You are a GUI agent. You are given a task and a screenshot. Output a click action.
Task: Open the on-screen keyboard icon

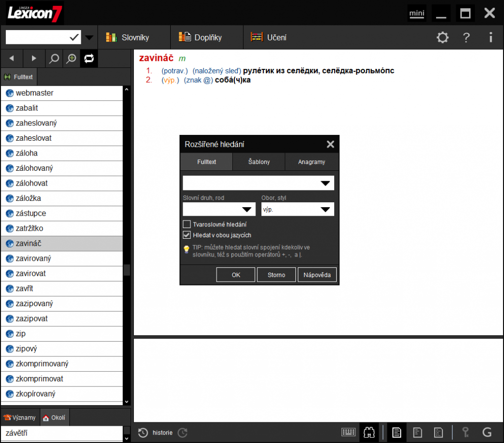pyautogui.click(x=348, y=432)
